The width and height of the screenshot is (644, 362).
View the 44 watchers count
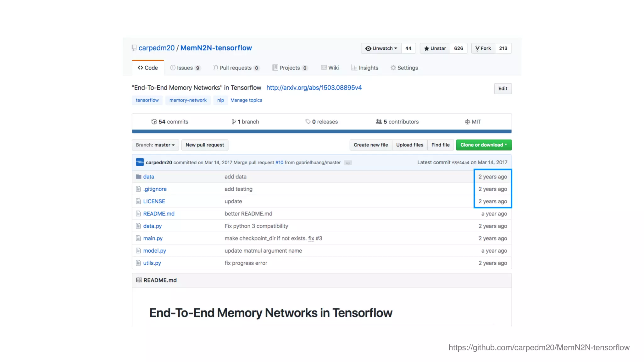tap(408, 48)
